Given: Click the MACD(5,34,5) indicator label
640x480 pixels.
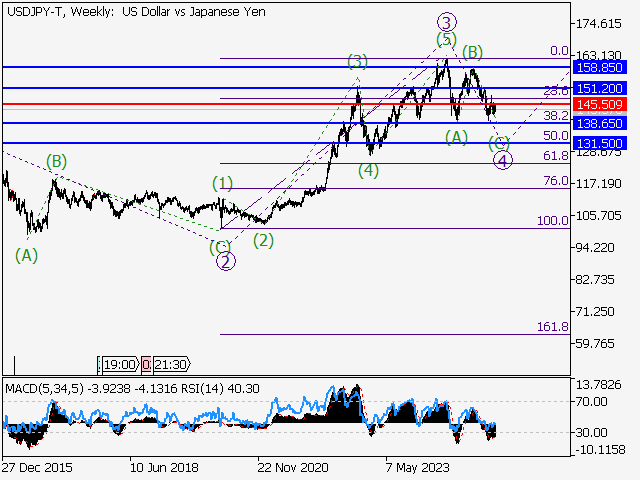Looking at the screenshot, I should (x=41, y=386).
